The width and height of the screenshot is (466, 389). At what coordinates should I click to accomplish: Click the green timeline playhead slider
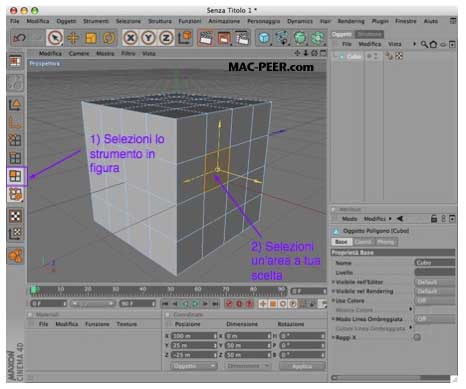tap(33, 290)
